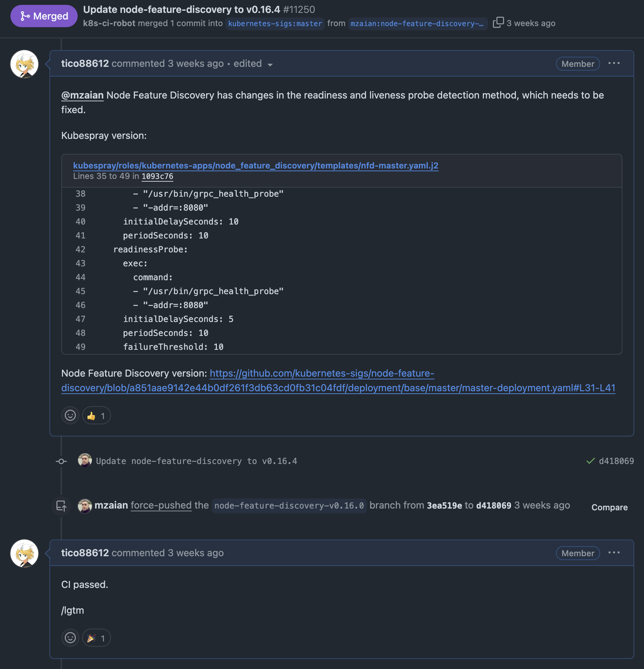
Task: Click the force-pushed event icon
Action: 61,506
